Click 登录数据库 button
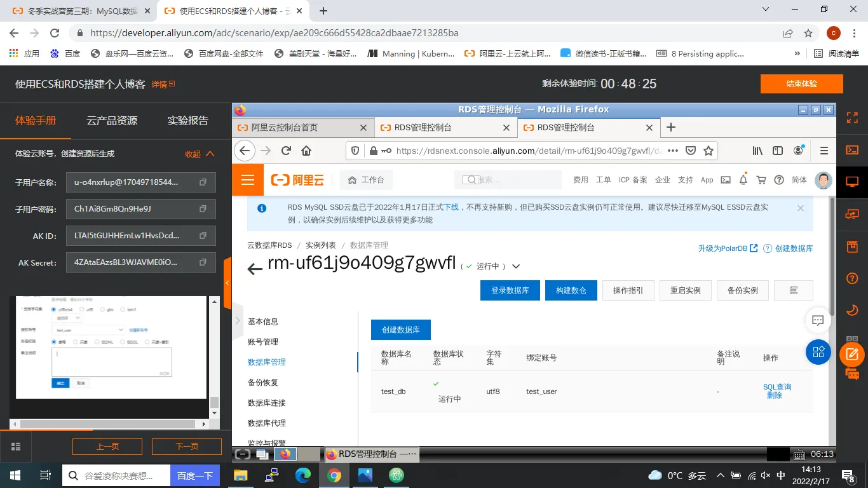 pos(510,290)
